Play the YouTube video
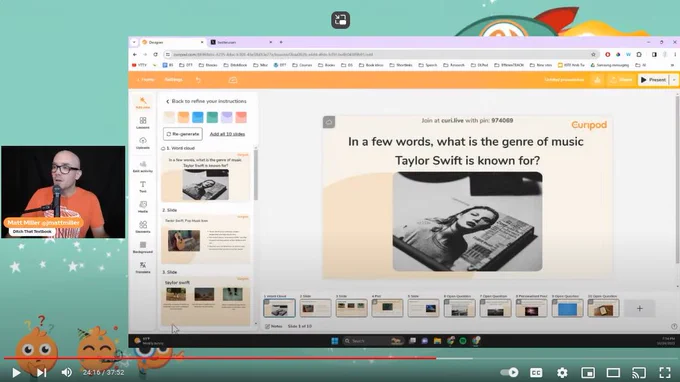 (x=16, y=372)
